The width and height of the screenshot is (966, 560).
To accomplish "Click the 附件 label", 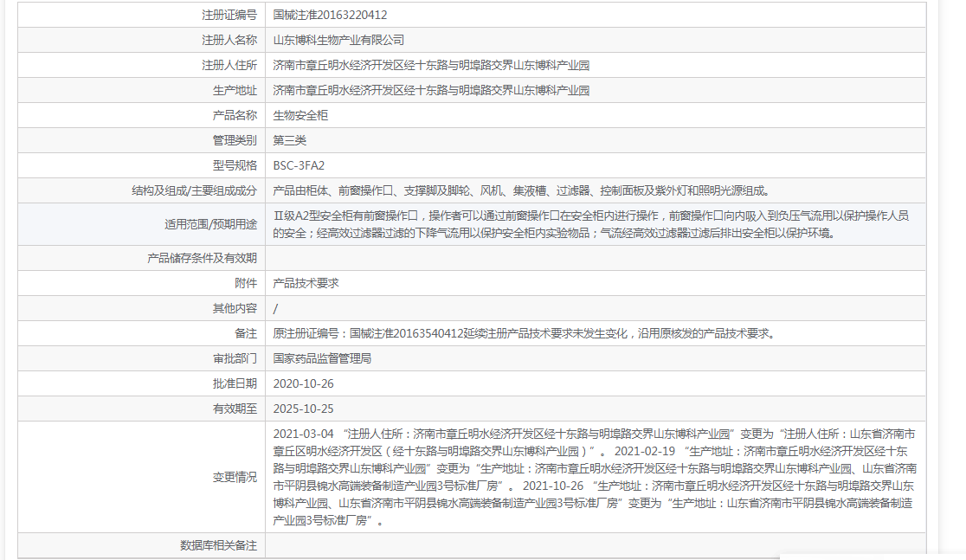I will [x=246, y=283].
